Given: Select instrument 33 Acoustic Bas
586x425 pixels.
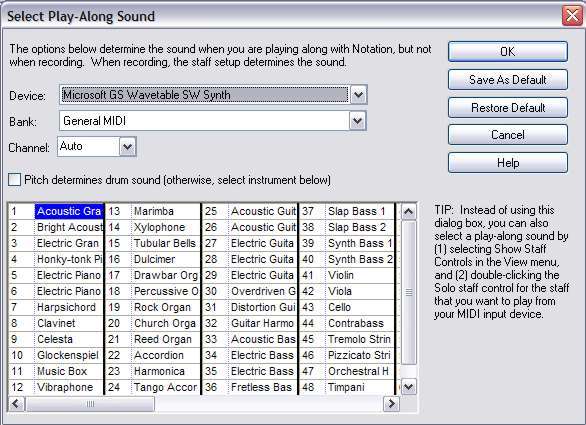Looking at the screenshot, I should (263, 339).
